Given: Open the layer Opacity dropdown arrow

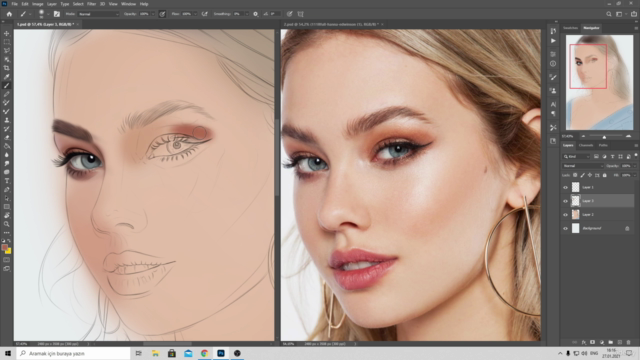Looking at the screenshot, I should 634,166.
